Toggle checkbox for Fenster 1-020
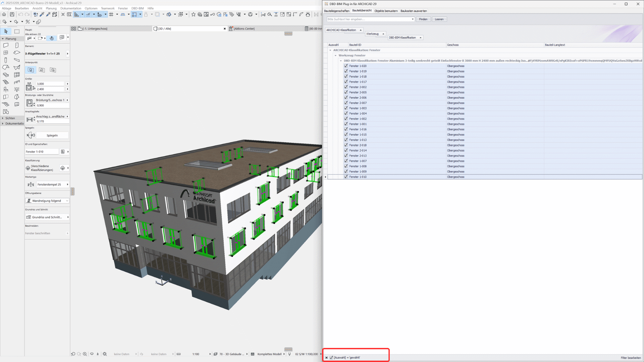This screenshot has height=362, width=644. point(346,66)
